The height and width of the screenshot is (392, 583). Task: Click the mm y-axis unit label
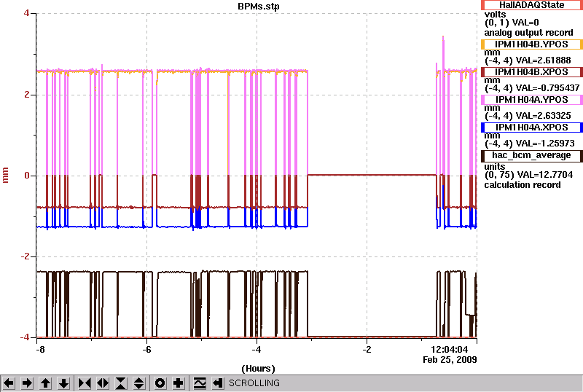[5, 175]
